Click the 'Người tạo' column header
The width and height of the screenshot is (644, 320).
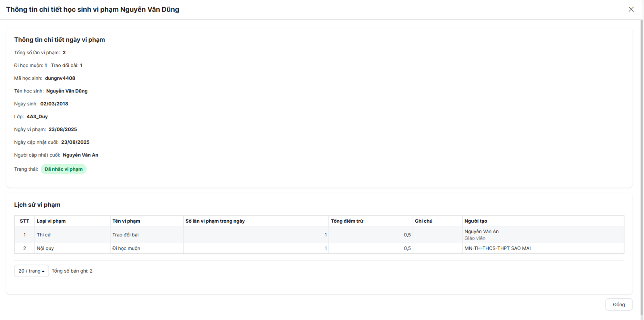tap(476, 221)
